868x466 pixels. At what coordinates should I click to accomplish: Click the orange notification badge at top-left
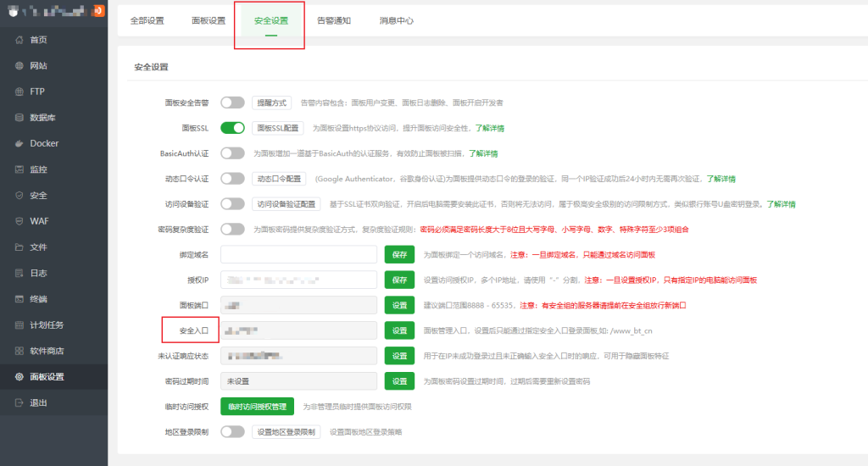coord(99,10)
